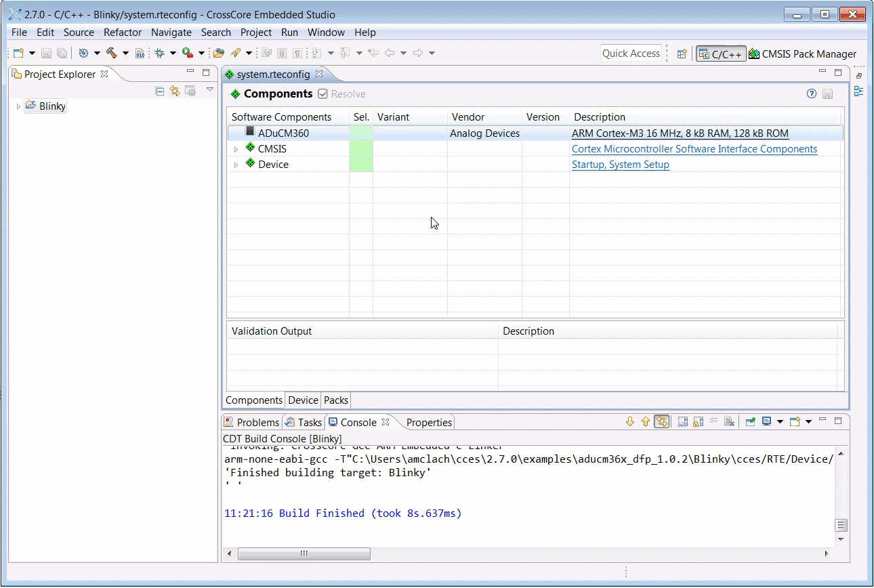Open the Refactor menu
The width and height of the screenshot is (874, 588).
pyautogui.click(x=123, y=33)
